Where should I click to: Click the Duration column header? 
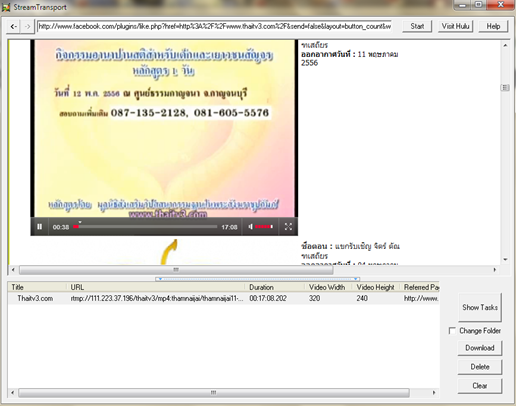coord(275,287)
